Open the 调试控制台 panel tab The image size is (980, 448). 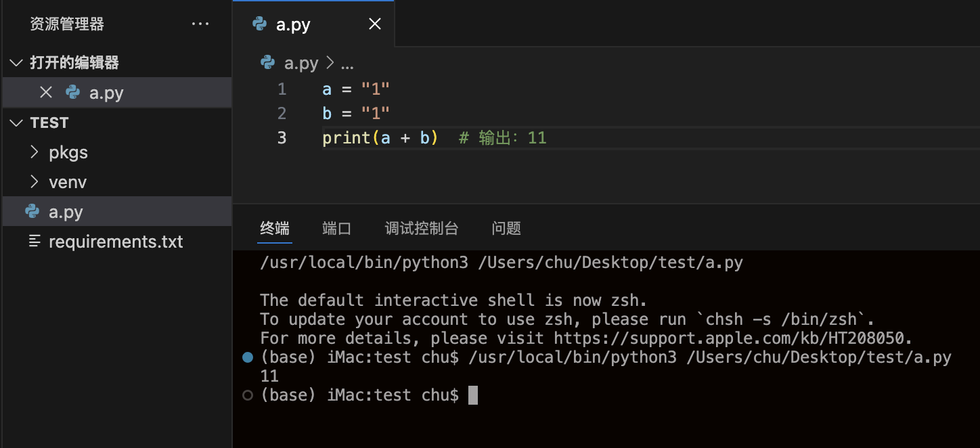pos(422,229)
